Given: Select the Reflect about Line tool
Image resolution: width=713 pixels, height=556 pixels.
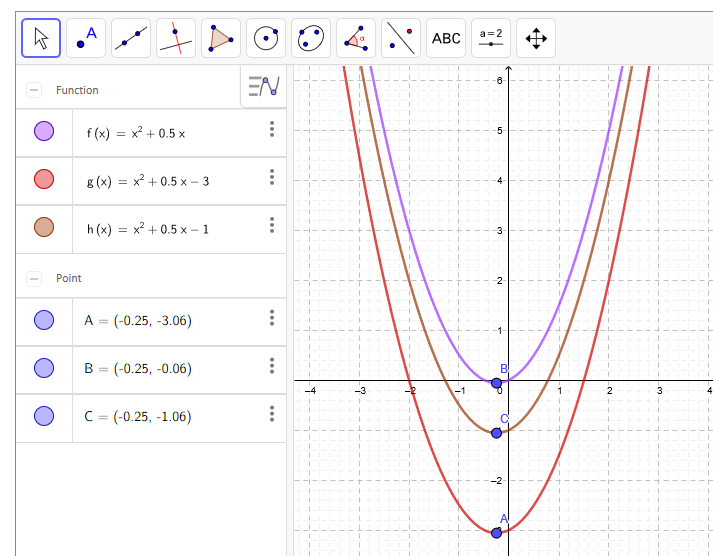Looking at the screenshot, I should (401, 39).
